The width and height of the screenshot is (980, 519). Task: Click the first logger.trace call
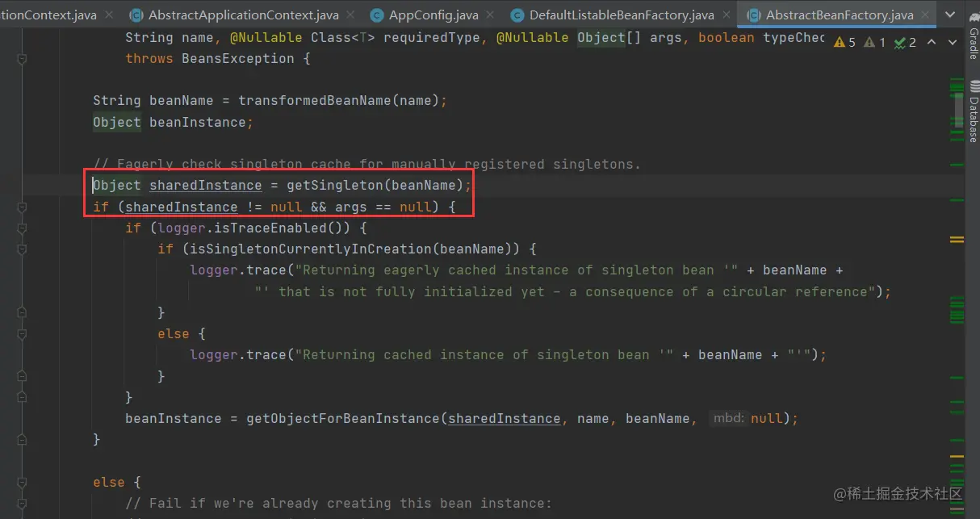coord(238,270)
